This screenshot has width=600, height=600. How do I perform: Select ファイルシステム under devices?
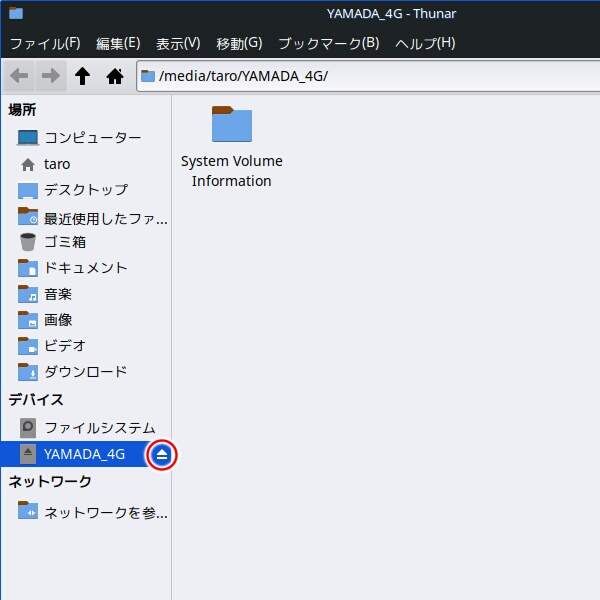[99, 428]
